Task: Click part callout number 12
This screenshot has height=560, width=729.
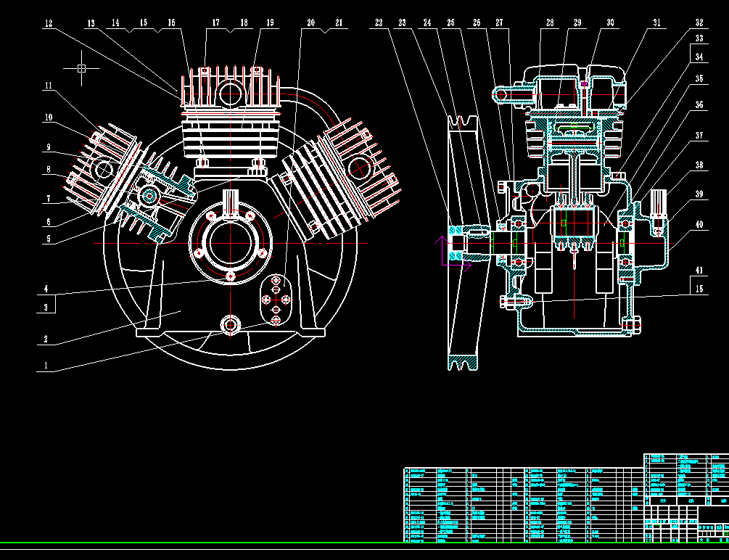Action: pyautogui.click(x=49, y=22)
